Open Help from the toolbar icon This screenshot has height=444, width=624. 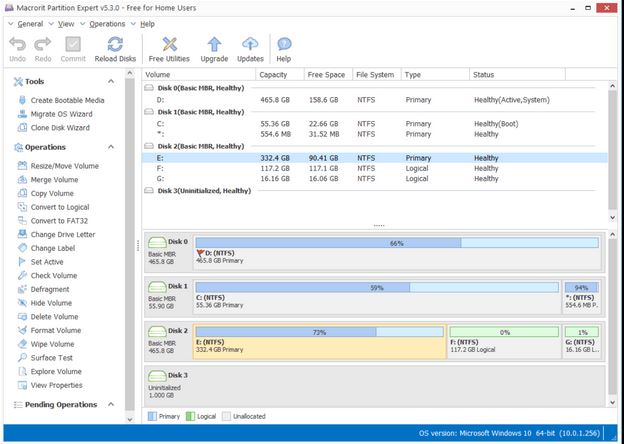pyautogui.click(x=284, y=44)
